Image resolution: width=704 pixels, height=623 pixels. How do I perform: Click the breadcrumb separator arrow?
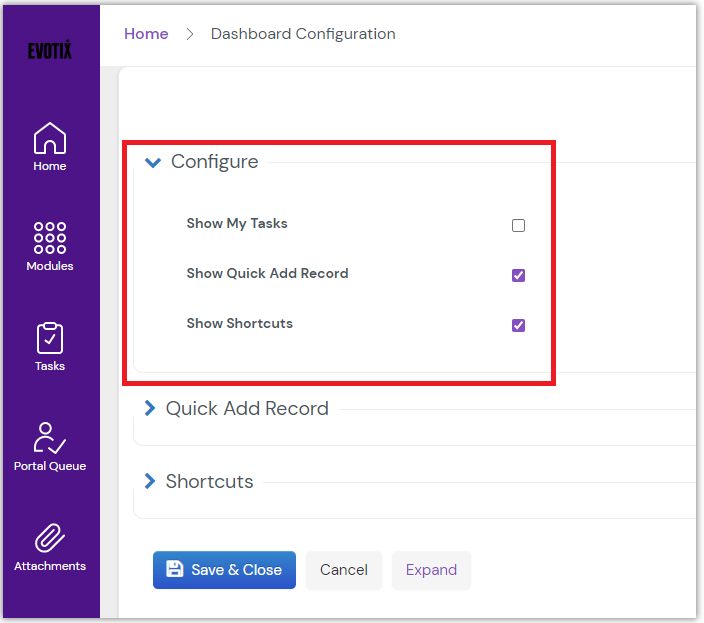pyautogui.click(x=190, y=34)
